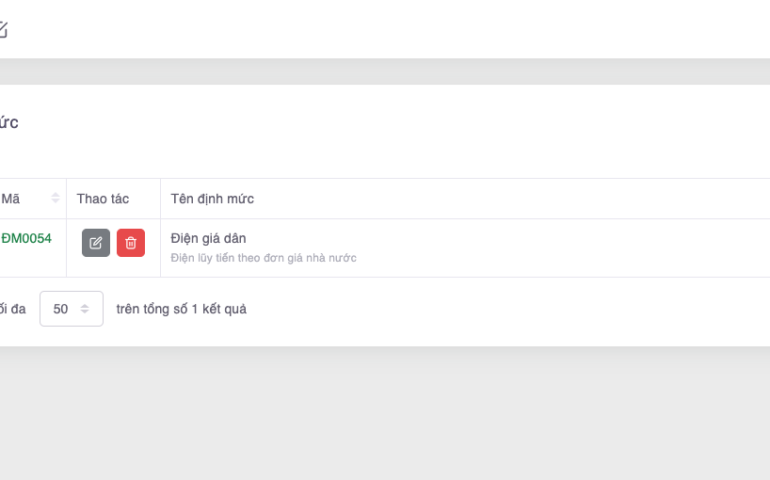Sort descending using Mã column down arrow
Viewport: 770px width, 480px height.
[56, 202]
